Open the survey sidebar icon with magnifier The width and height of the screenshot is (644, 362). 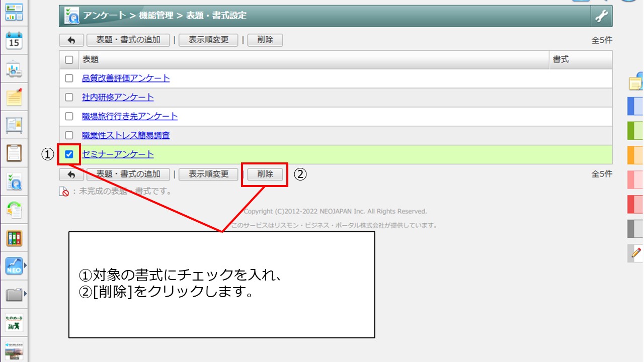(x=14, y=182)
